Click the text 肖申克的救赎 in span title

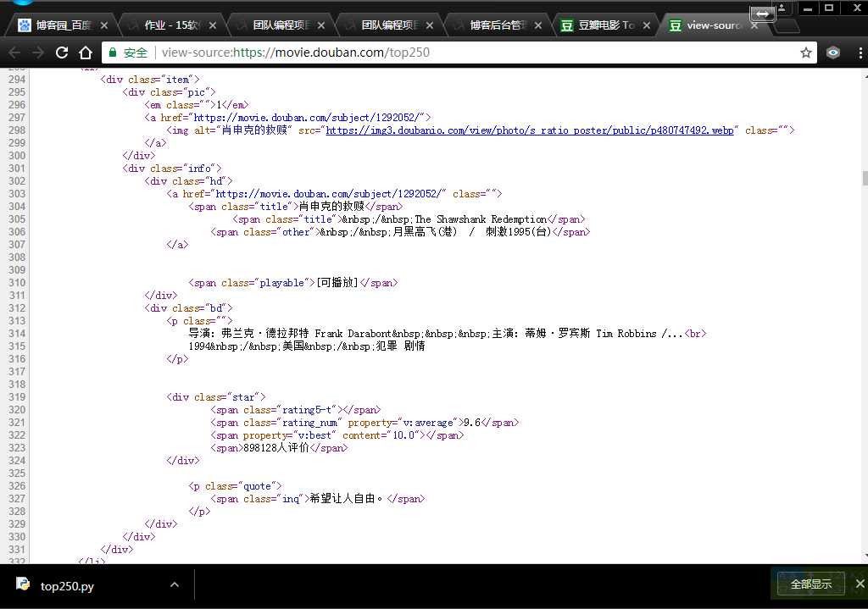coord(331,207)
